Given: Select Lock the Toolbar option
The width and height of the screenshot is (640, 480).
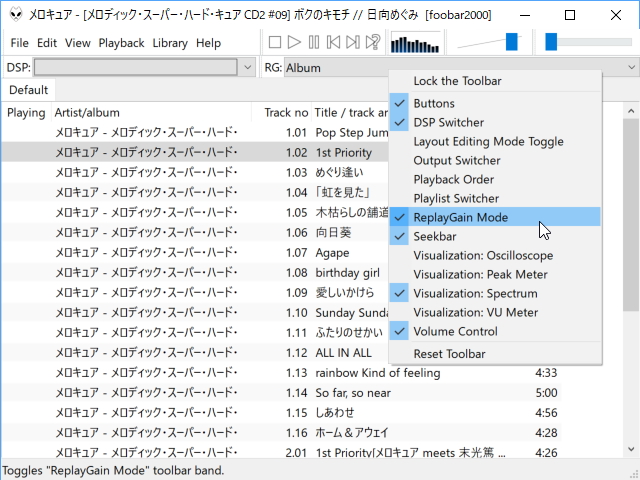Looking at the screenshot, I should pyautogui.click(x=495, y=81).
